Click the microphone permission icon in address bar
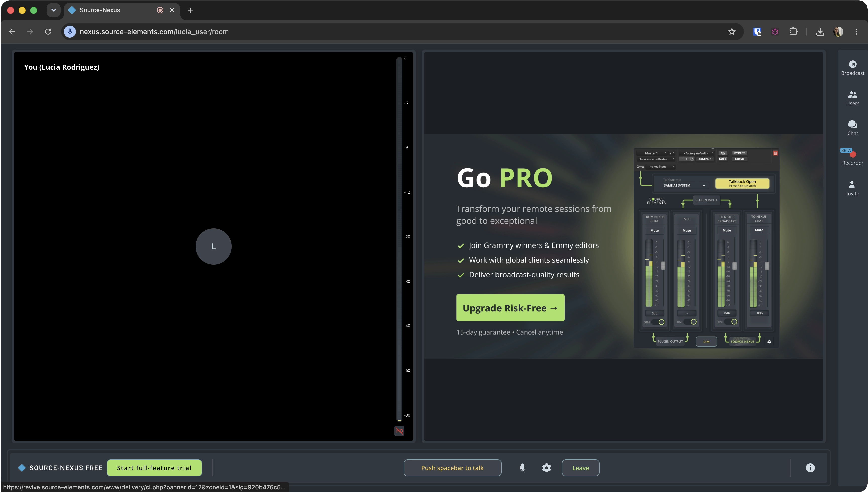The width and height of the screenshot is (868, 493). tap(70, 32)
